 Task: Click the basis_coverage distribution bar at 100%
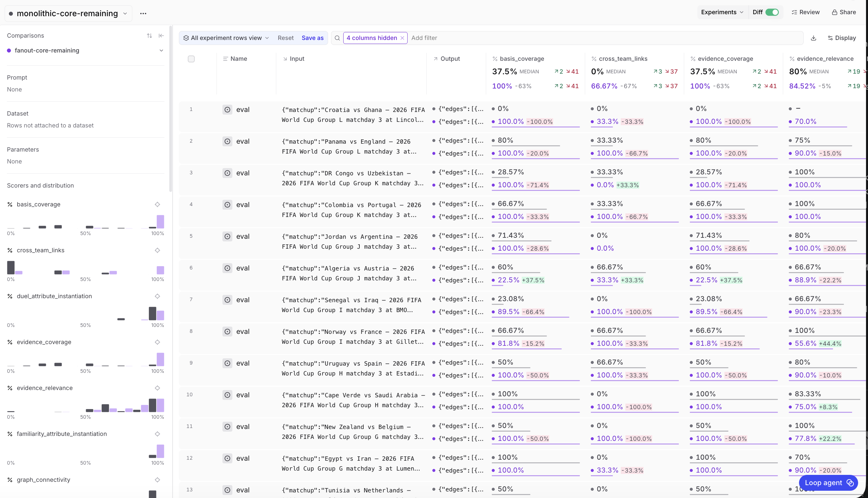[160, 222]
